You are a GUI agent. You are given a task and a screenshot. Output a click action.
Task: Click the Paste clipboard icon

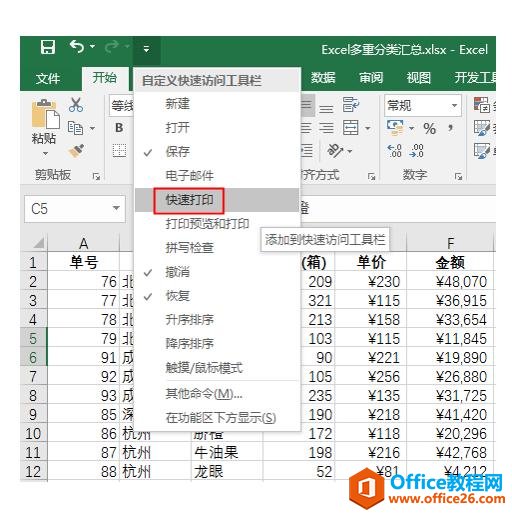(45, 114)
